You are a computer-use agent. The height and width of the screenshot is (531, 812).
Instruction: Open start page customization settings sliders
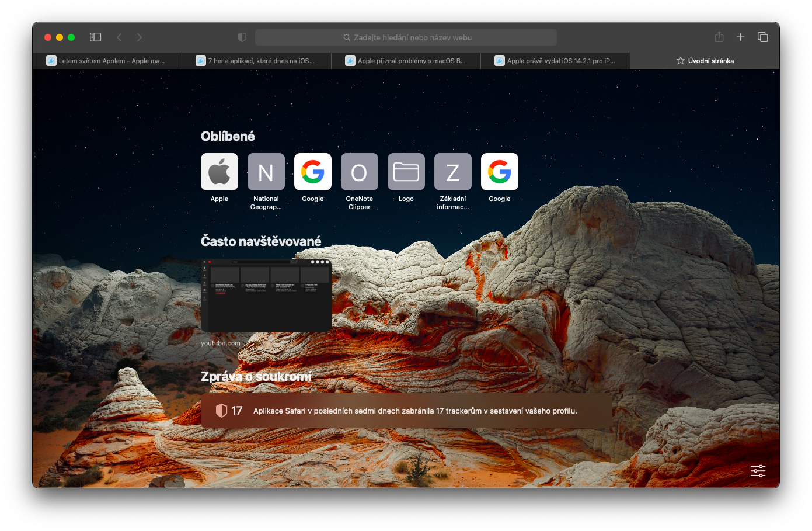758,471
